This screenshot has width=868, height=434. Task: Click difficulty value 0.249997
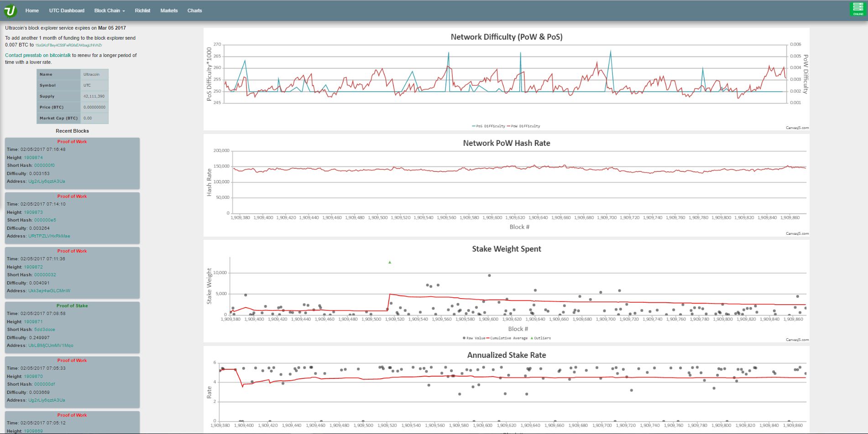pyautogui.click(x=39, y=338)
